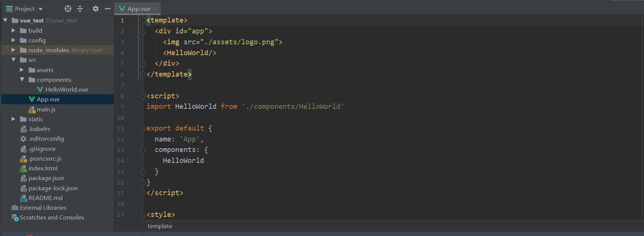This screenshot has height=236, width=644.
Task: Click Scratches and Consoles node
Action: (x=52, y=217)
